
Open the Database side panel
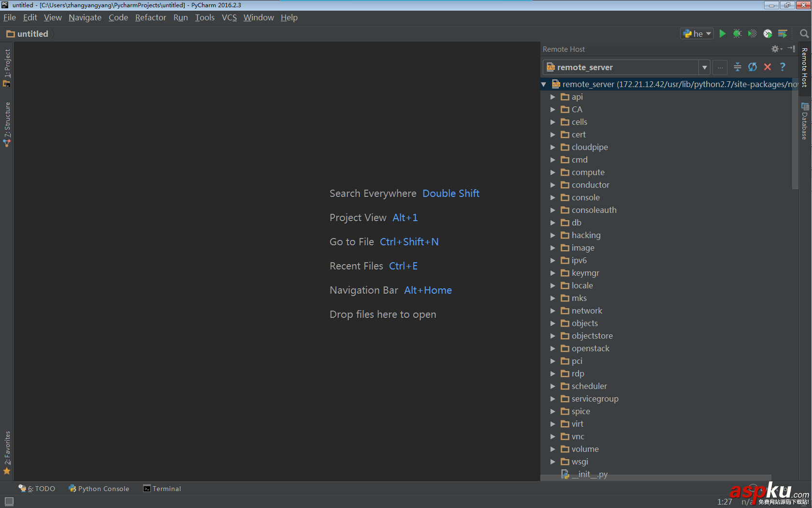click(x=805, y=120)
